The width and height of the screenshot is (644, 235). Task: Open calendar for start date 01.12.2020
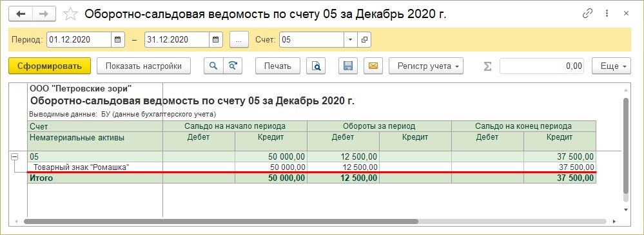(x=117, y=40)
